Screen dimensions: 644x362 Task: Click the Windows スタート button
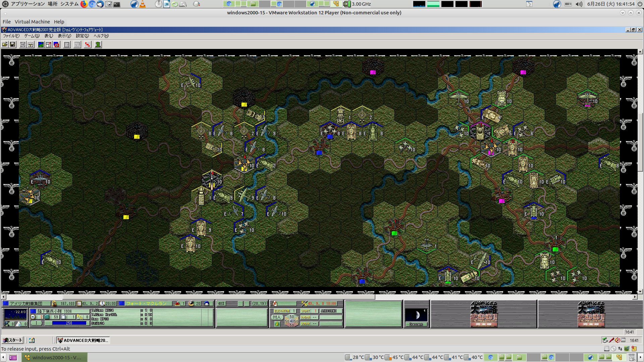(12, 340)
